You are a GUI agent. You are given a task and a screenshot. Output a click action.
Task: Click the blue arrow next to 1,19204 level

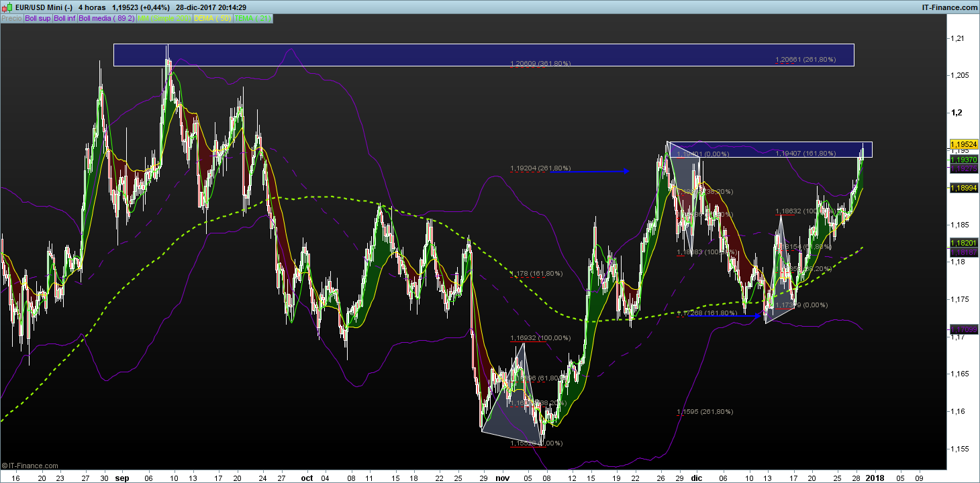[589, 172]
